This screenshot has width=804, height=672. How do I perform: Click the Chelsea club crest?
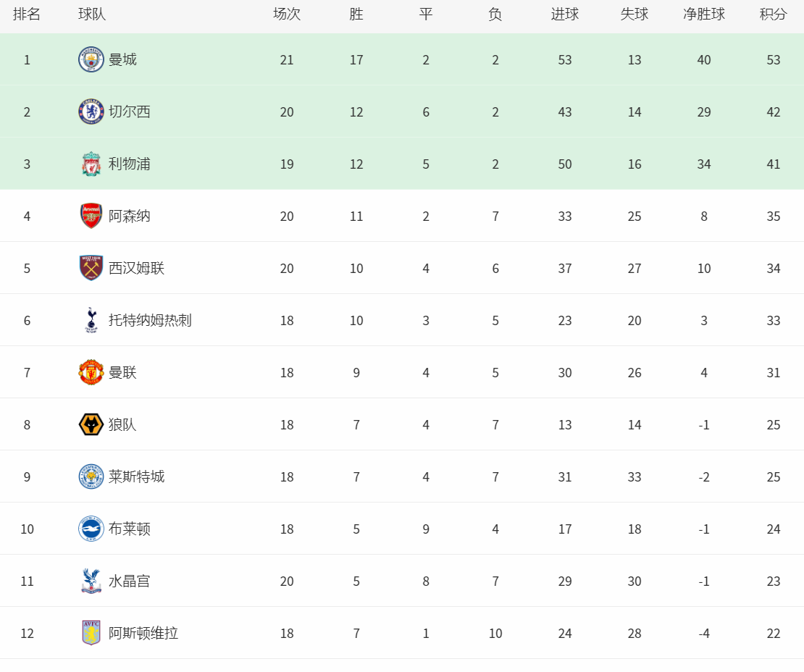[x=91, y=112]
